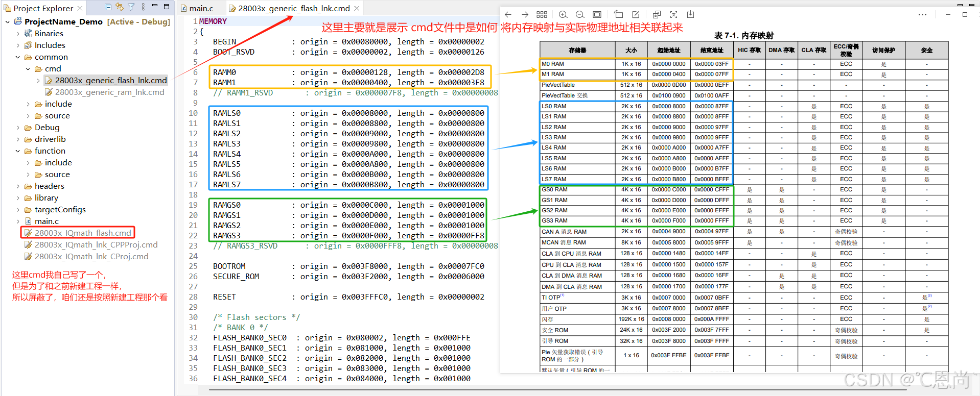
Task: Click Collapse All icon in Project Explorer
Action: click(x=108, y=7)
